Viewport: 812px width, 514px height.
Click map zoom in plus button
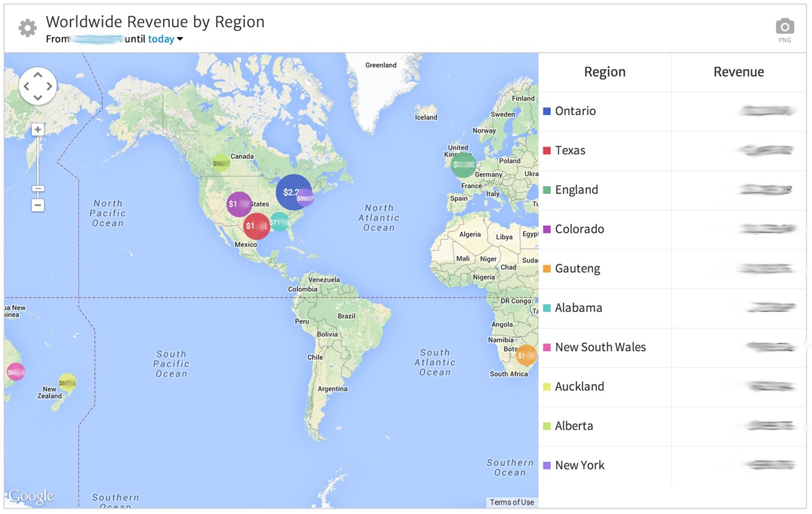point(38,130)
